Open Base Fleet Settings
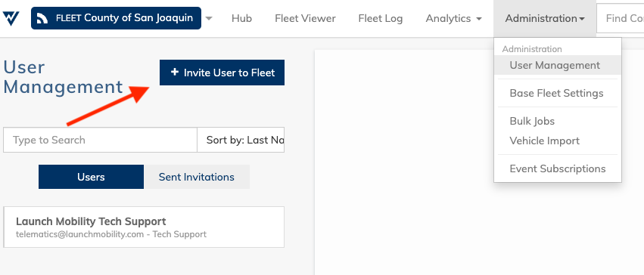The height and width of the screenshot is (275, 644). (557, 93)
